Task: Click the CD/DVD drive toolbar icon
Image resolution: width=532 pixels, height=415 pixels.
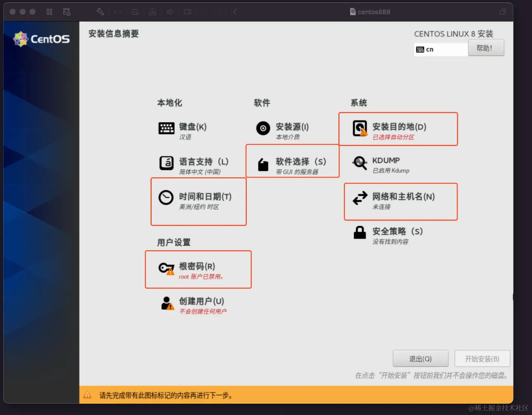Action: point(152,12)
